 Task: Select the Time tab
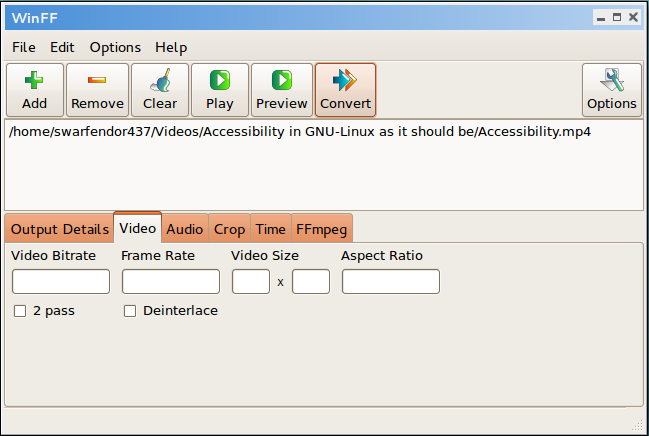pyautogui.click(x=270, y=229)
